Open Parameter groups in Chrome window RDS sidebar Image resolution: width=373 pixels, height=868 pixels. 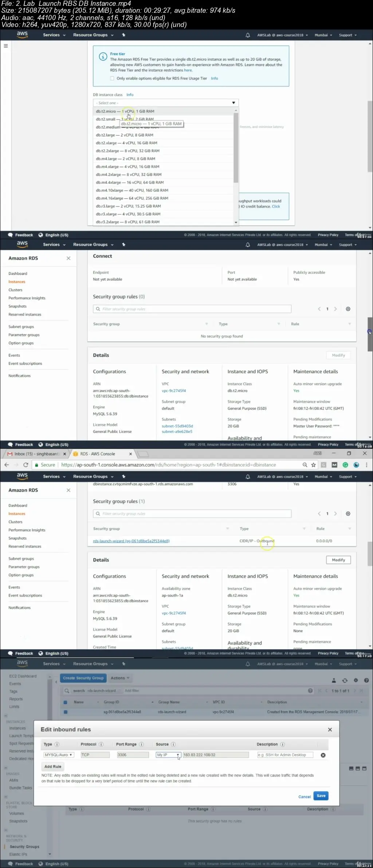24,567
